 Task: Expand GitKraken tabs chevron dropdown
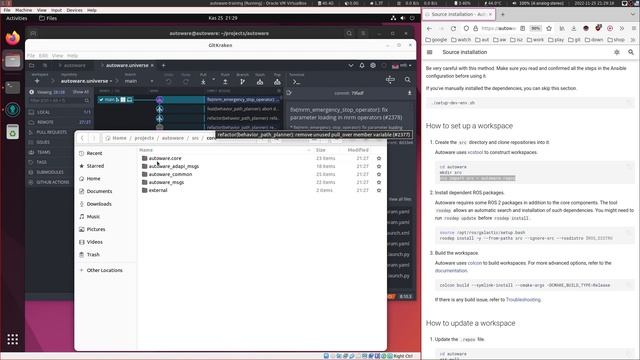[x=351, y=65]
